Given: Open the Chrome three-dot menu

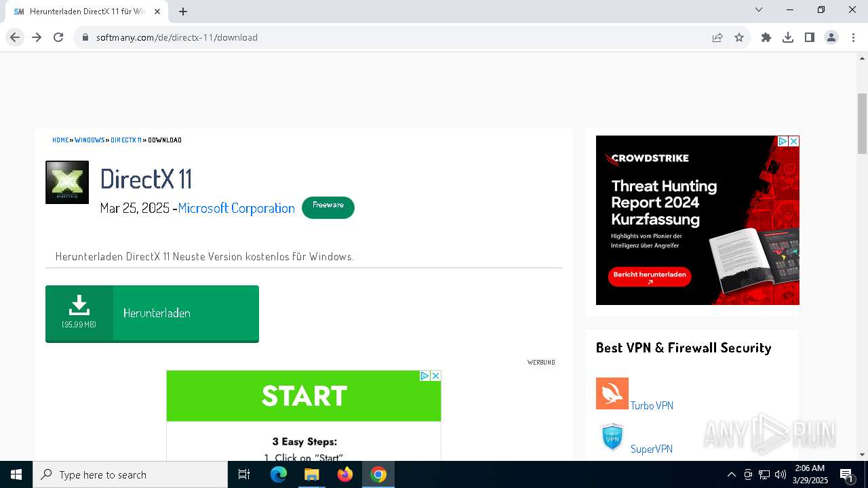Looking at the screenshot, I should click(852, 37).
